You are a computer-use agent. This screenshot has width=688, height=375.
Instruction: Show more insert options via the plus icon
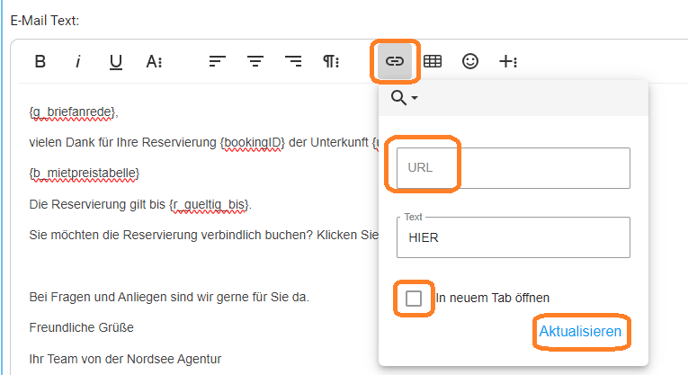click(x=508, y=61)
